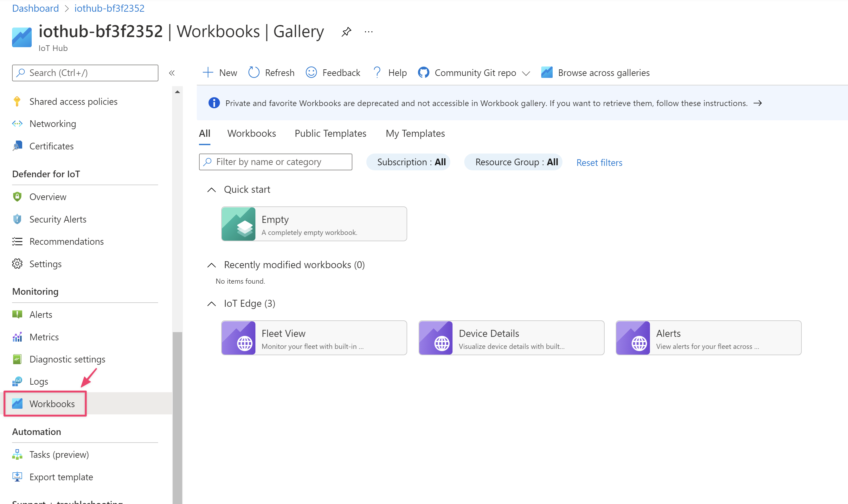
Task: Click the Subscription All dropdown filter
Action: [x=411, y=162]
